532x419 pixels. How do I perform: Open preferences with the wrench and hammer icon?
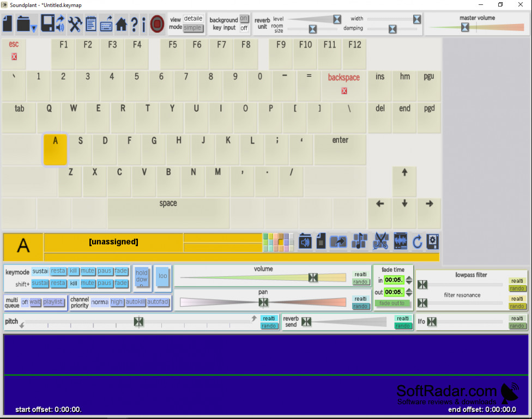[75, 24]
